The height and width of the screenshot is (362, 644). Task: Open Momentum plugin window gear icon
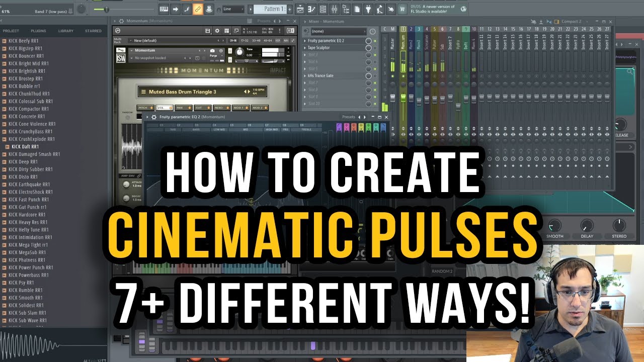[121, 21]
